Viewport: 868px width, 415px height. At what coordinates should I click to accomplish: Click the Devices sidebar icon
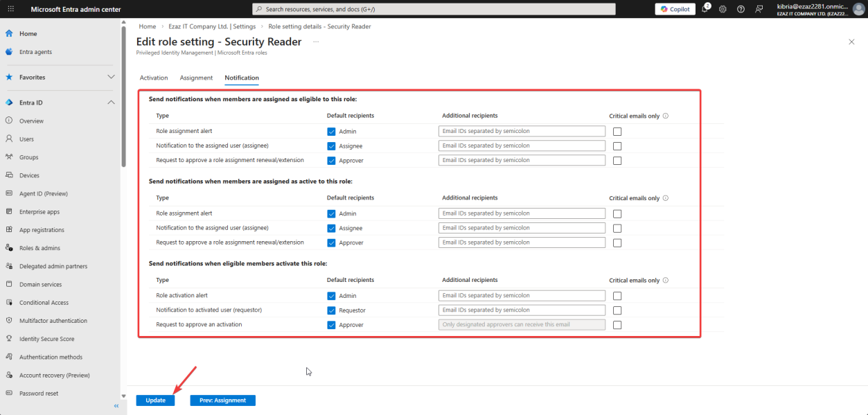pyautogui.click(x=9, y=175)
